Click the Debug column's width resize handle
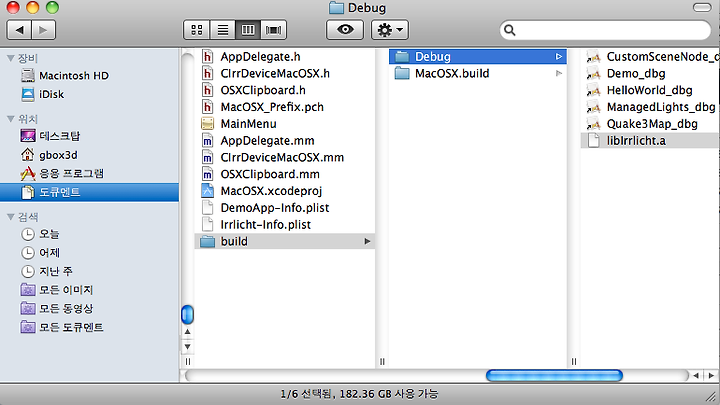Viewport: 720px width, 405px height. (574, 362)
